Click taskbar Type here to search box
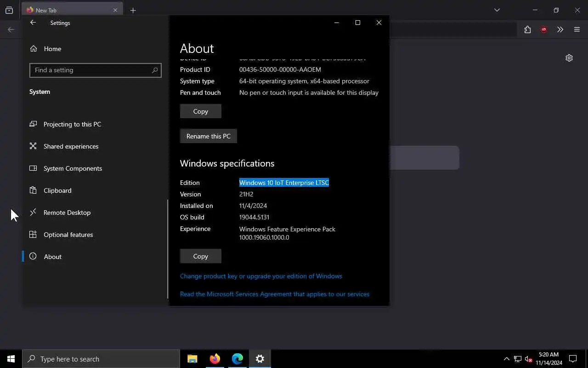588x368 pixels. [x=101, y=359]
